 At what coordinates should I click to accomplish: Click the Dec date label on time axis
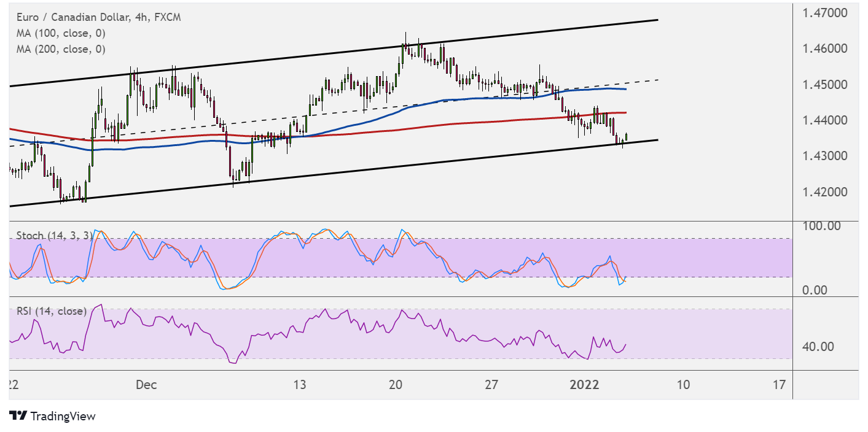click(x=146, y=385)
